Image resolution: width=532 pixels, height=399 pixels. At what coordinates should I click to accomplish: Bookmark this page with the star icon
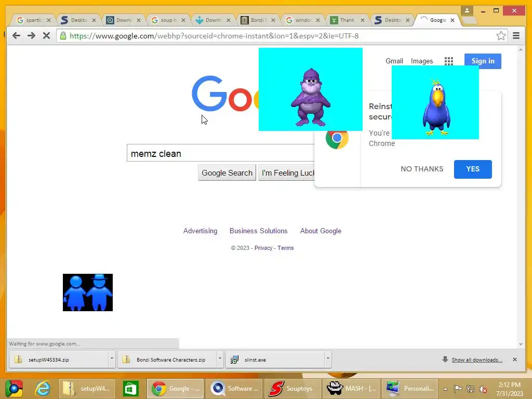(x=501, y=36)
